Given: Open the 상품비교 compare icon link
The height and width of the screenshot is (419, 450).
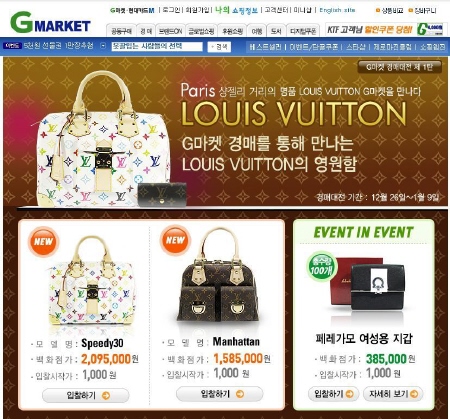Looking at the screenshot, I should 390,11.
